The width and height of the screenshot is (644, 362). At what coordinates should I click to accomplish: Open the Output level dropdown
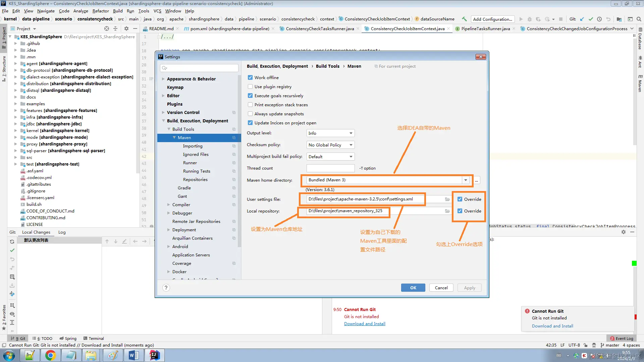(330, 133)
